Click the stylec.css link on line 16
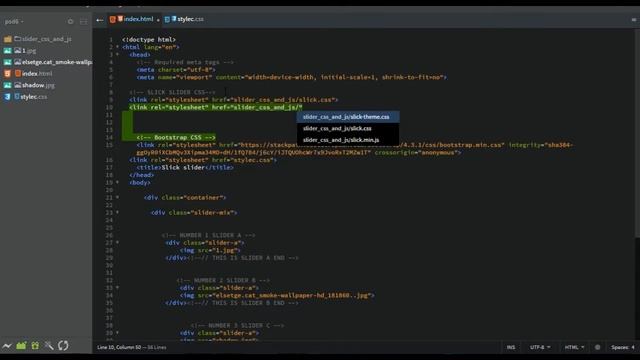 coord(203,160)
